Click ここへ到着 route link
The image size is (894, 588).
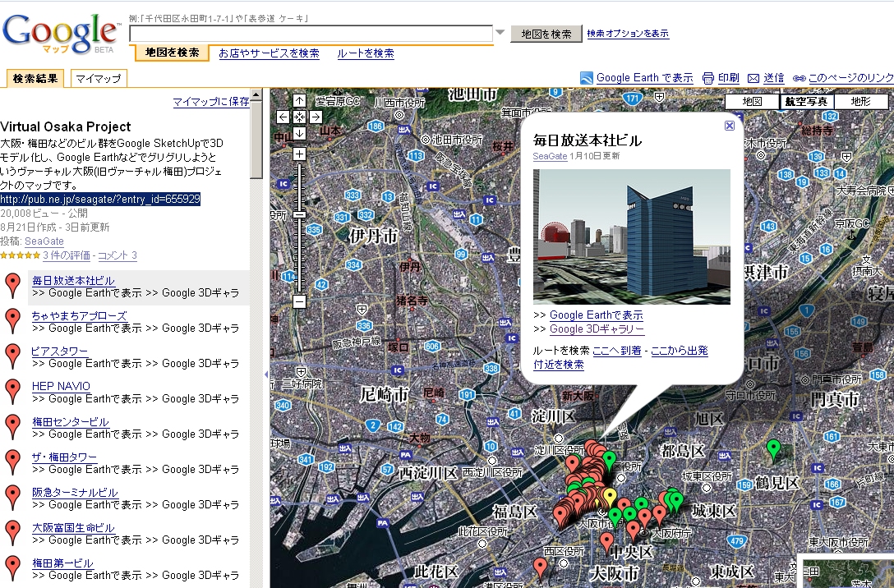(x=617, y=351)
